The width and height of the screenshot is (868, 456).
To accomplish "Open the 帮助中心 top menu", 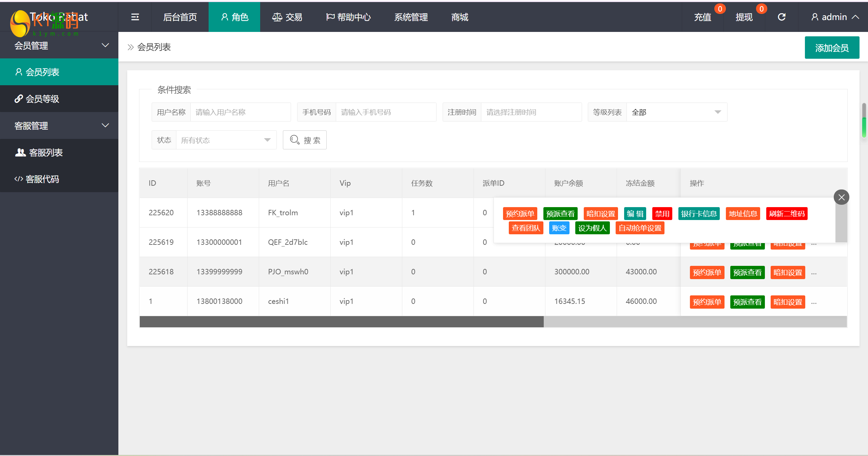I will click(x=348, y=17).
